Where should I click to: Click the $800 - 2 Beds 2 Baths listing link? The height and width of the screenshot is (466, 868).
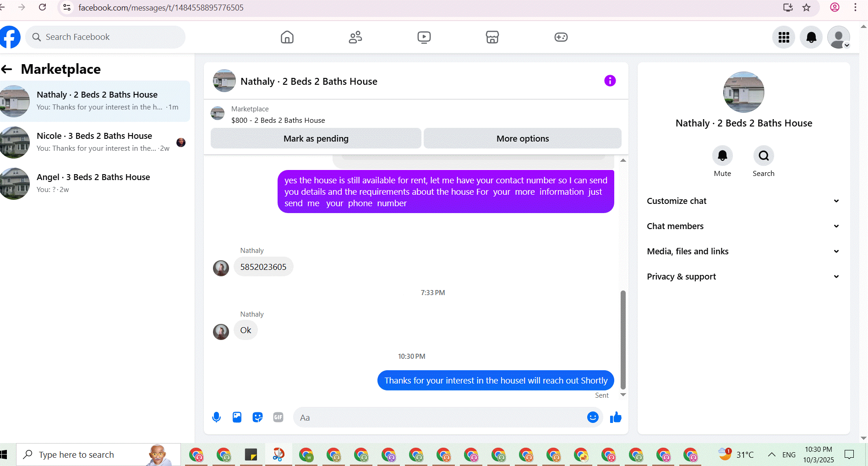(278, 121)
